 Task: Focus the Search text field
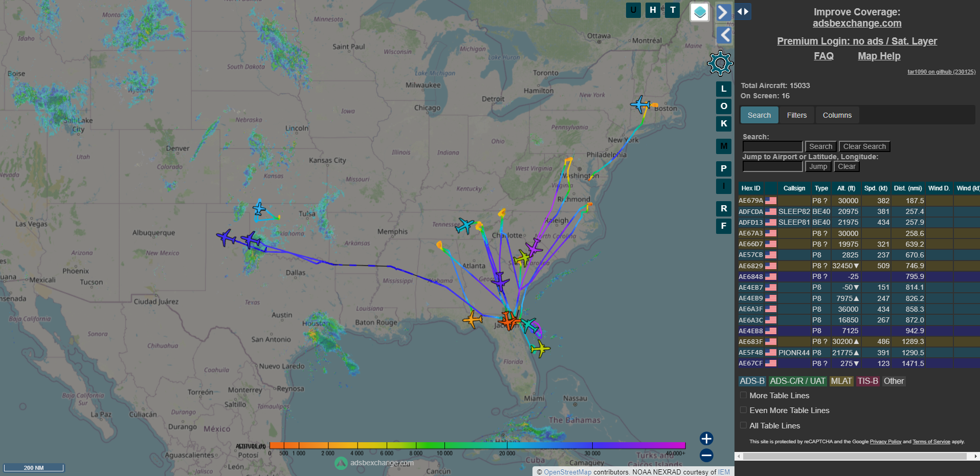coord(772,146)
